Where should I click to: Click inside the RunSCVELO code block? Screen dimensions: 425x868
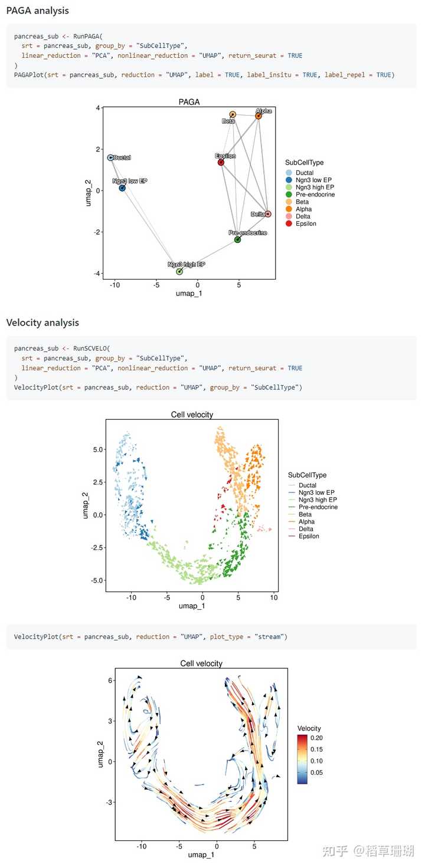pyautogui.click(x=211, y=369)
